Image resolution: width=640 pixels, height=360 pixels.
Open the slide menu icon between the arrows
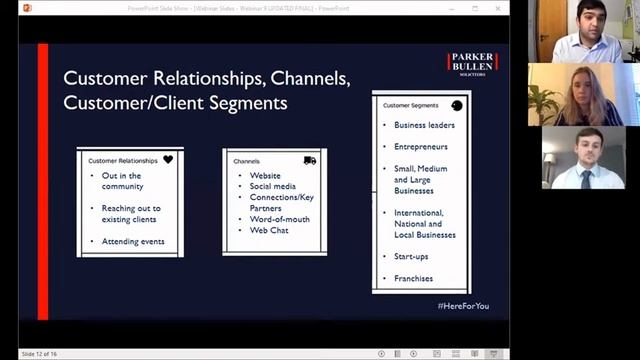click(397, 354)
